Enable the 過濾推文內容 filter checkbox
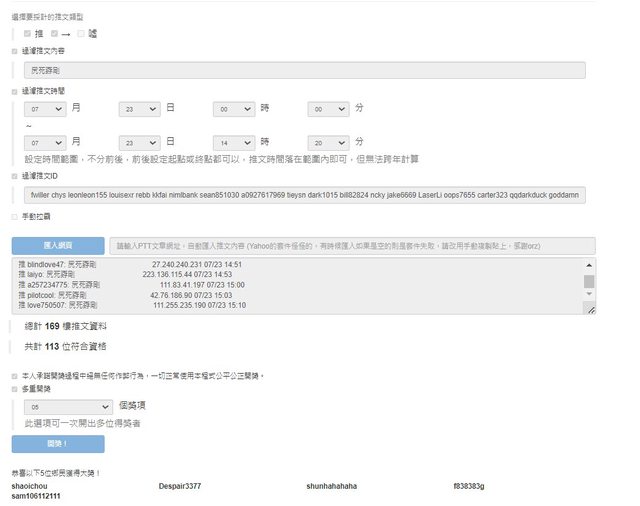Screen dimensions: 640x506 coord(14,51)
